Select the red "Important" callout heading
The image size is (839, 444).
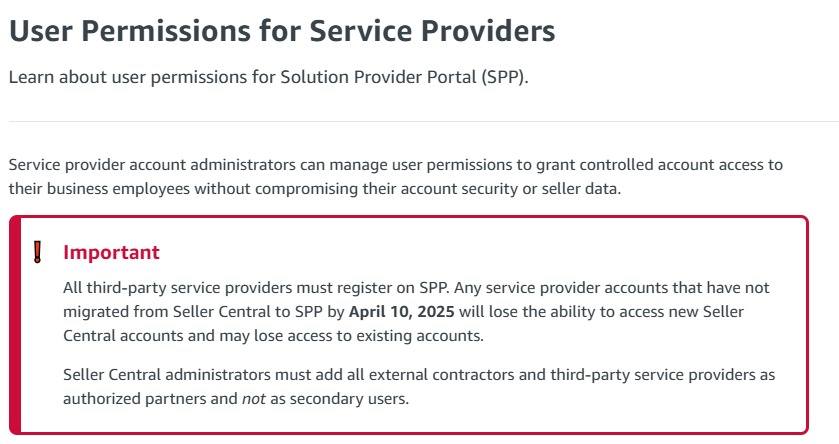[x=111, y=252]
